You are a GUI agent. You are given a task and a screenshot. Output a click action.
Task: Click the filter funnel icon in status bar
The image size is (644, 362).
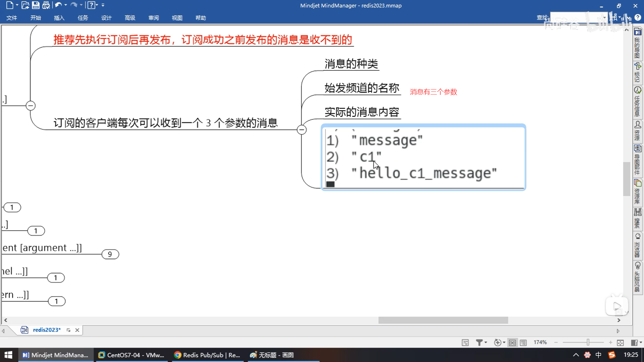tap(479, 342)
